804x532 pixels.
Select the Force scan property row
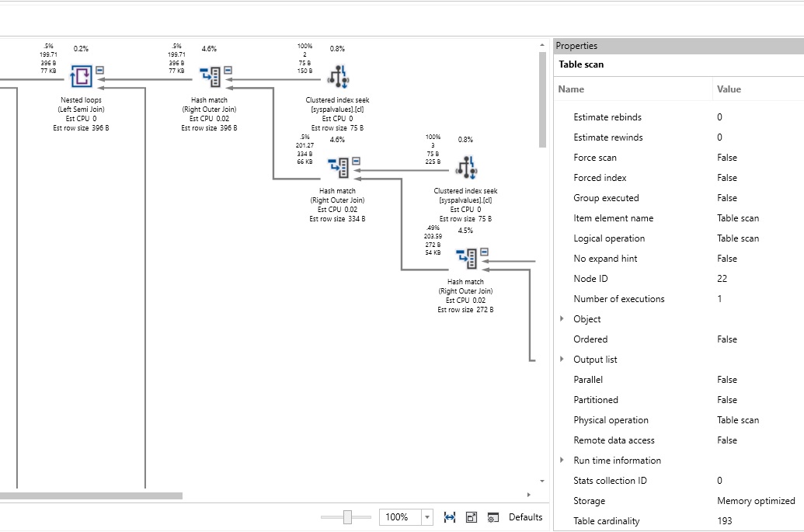(x=679, y=158)
